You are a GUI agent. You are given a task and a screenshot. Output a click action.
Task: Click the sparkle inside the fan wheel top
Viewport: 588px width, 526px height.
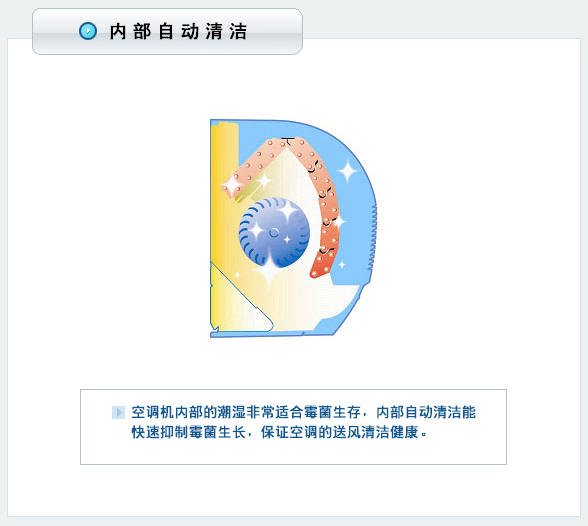pos(288,211)
